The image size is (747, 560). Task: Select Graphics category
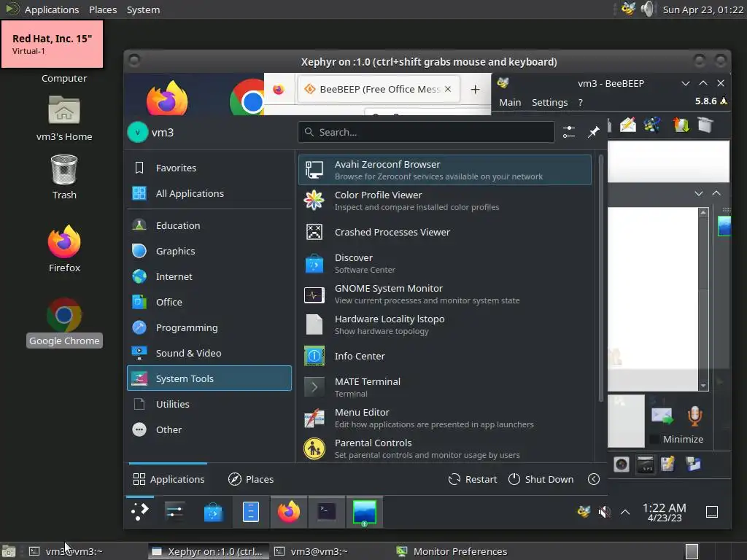(209, 251)
